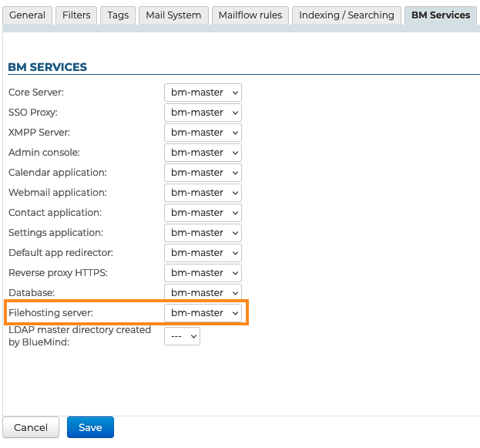Open the Core Server dropdown
This screenshot has width=480, height=448.
click(203, 93)
